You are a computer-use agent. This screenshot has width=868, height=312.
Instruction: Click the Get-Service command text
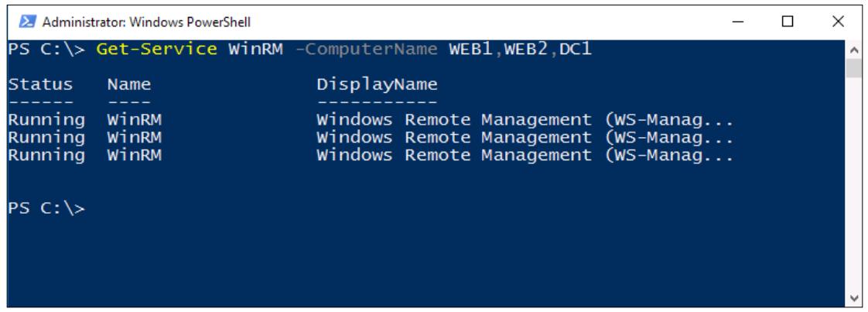157,50
